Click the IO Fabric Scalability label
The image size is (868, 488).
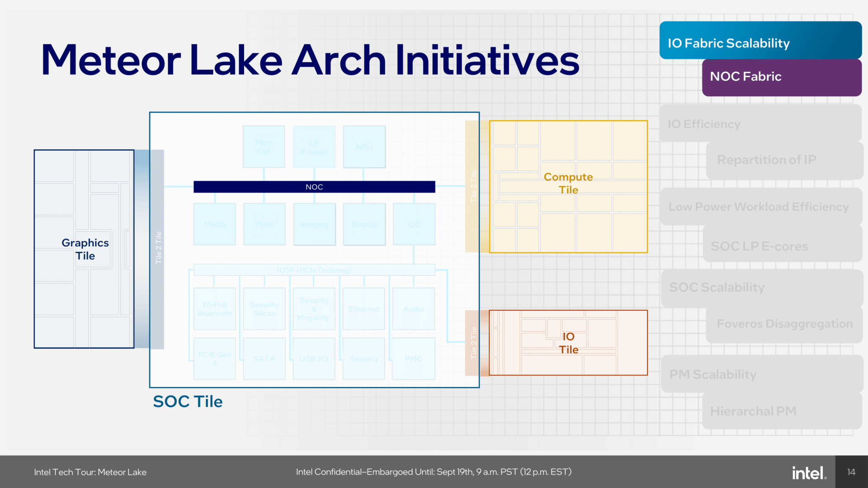[728, 43]
